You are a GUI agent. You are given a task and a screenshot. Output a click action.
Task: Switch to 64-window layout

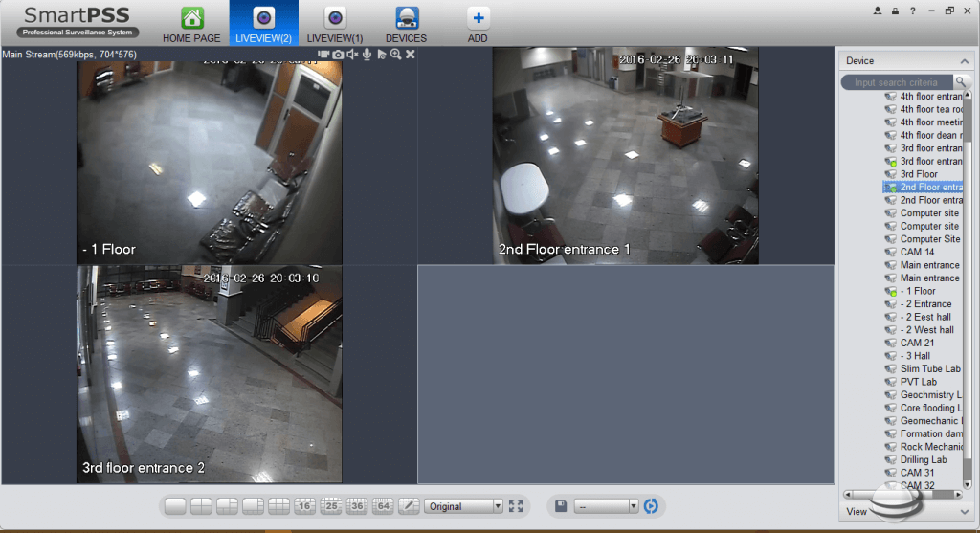click(383, 506)
